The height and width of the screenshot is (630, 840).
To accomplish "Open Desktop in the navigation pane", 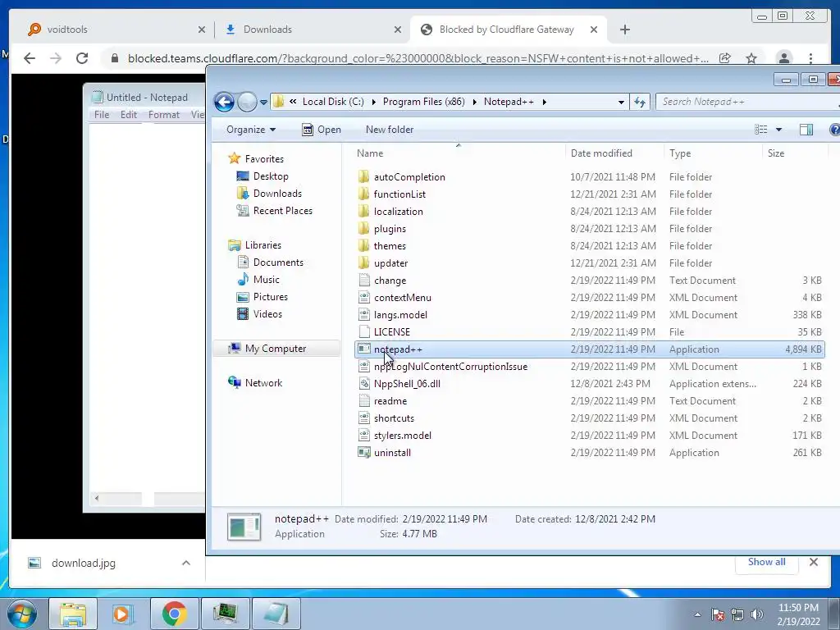I will click(x=271, y=176).
